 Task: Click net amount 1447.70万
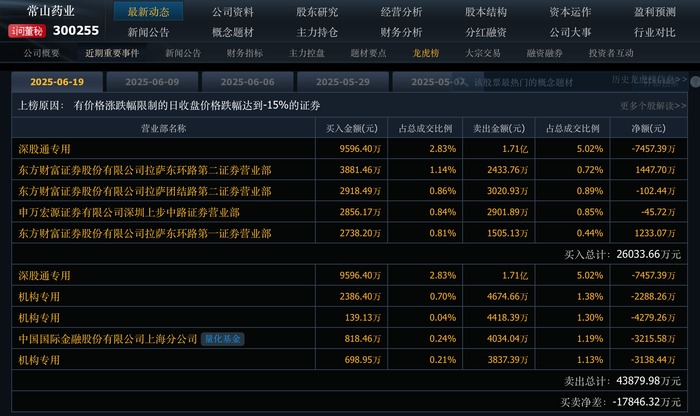[x=655, y=170]
